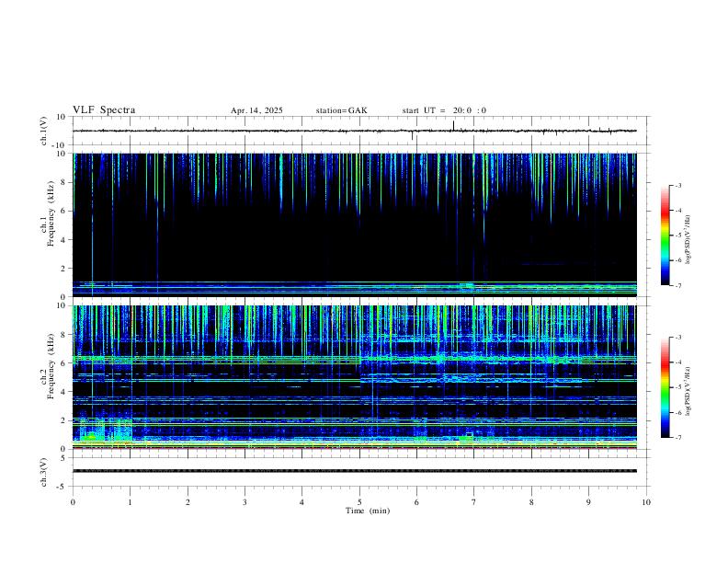Click the "ch.3(V)" waveform axis label
Screen dimensions: 728x563
click(44, 472)
